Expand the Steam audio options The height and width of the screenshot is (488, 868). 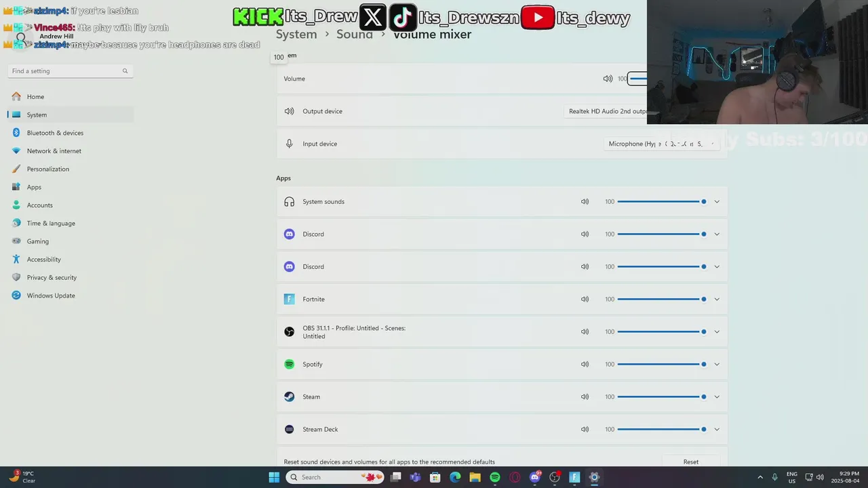717,396
